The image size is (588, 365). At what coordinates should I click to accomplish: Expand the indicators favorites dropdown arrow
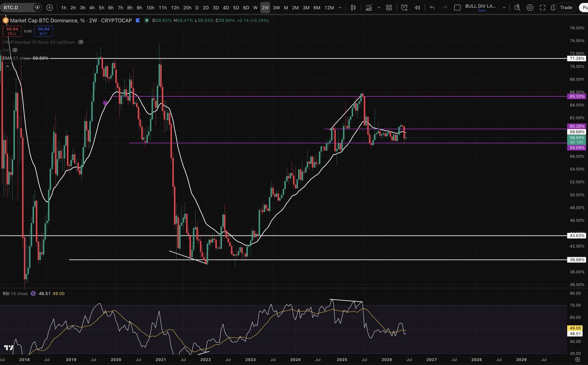(380, 7)
